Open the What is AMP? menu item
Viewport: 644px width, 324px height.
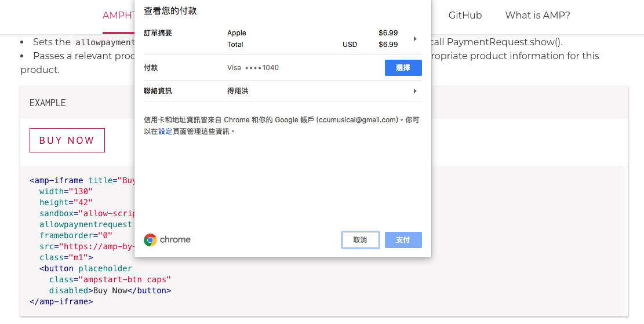537,15
